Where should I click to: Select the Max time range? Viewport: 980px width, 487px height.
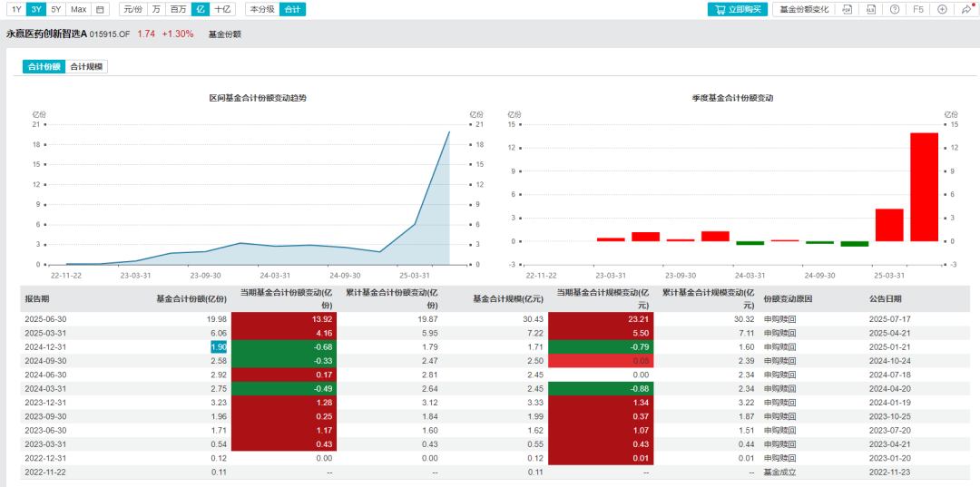[79, 9]
